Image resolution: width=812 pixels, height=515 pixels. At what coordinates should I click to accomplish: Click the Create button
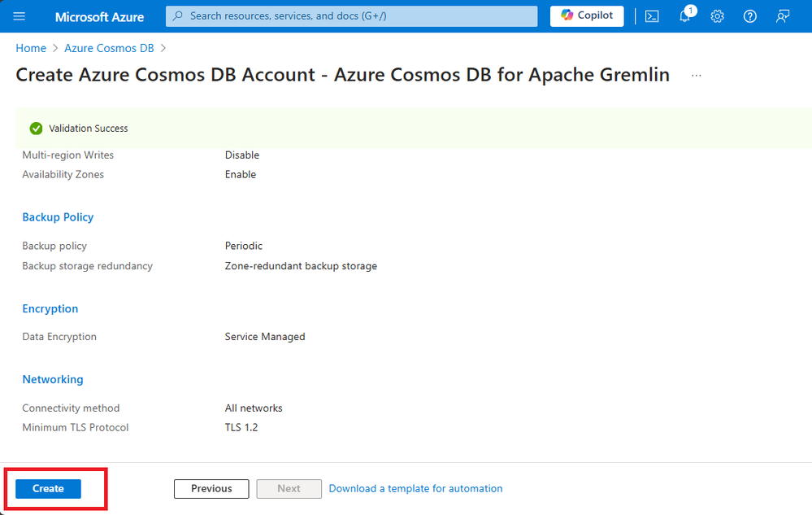[48, 489]
